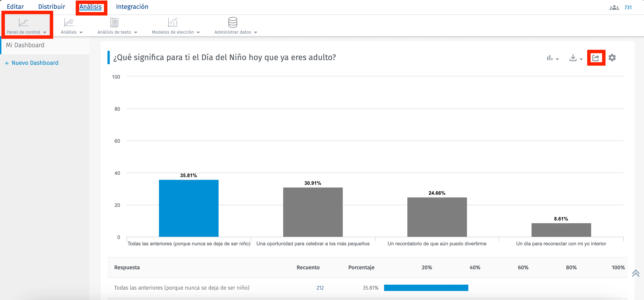Open the 212 recuento link
644x300 pixels.
click(x=320, y=288)
